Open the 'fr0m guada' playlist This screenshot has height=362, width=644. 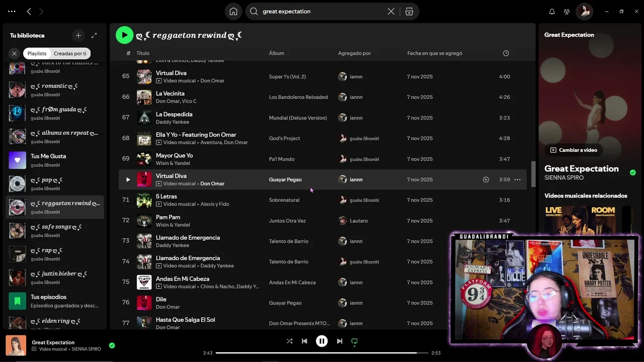pyautogui.click(x=55, y=113)
